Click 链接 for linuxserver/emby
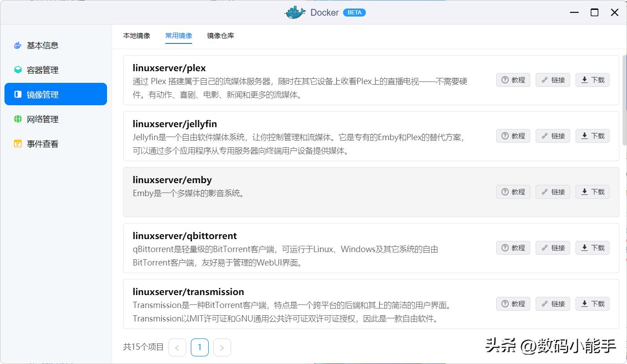Screen dimensions: 627x364 coord(553,192)
